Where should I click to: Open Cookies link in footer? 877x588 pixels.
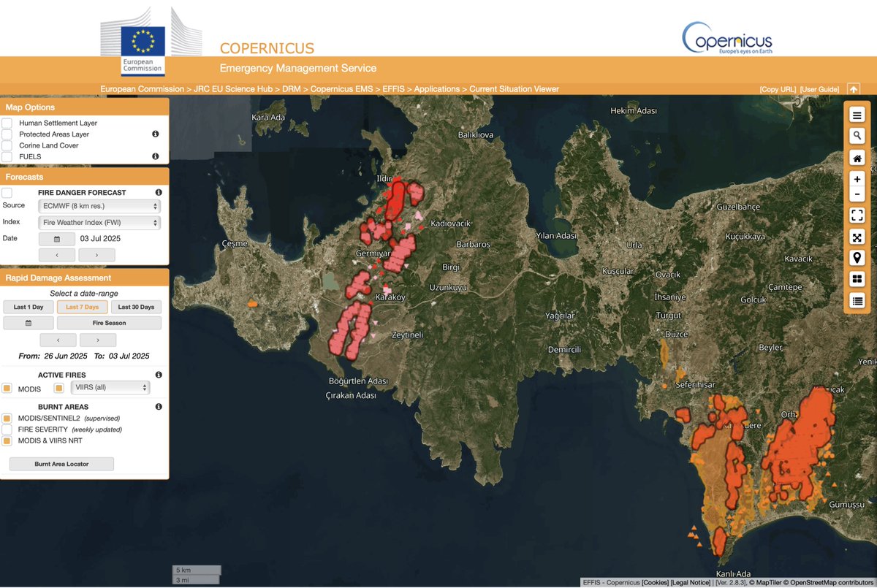pyautogui.click(x=656, y=582)
